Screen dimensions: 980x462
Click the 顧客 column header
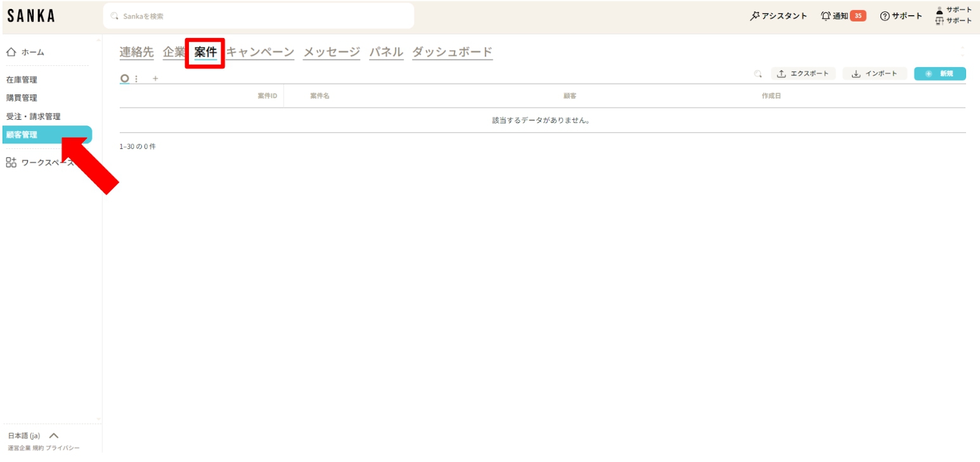[570, 96]
